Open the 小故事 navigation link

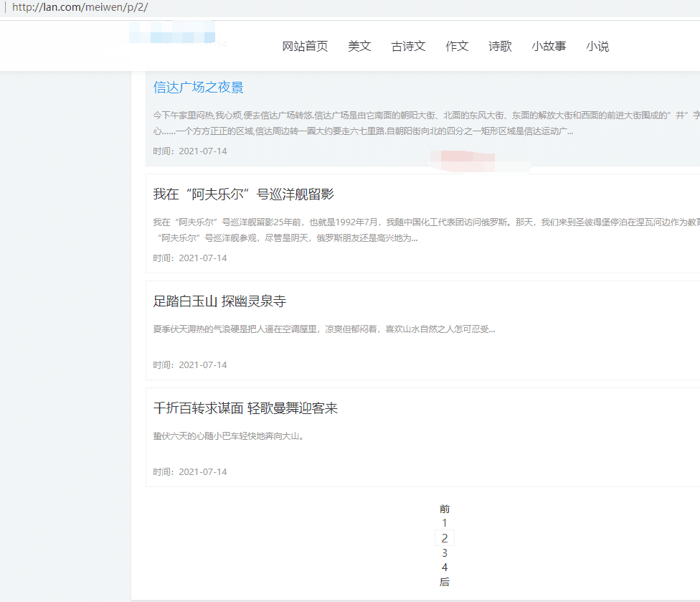(x=549, y=47)
